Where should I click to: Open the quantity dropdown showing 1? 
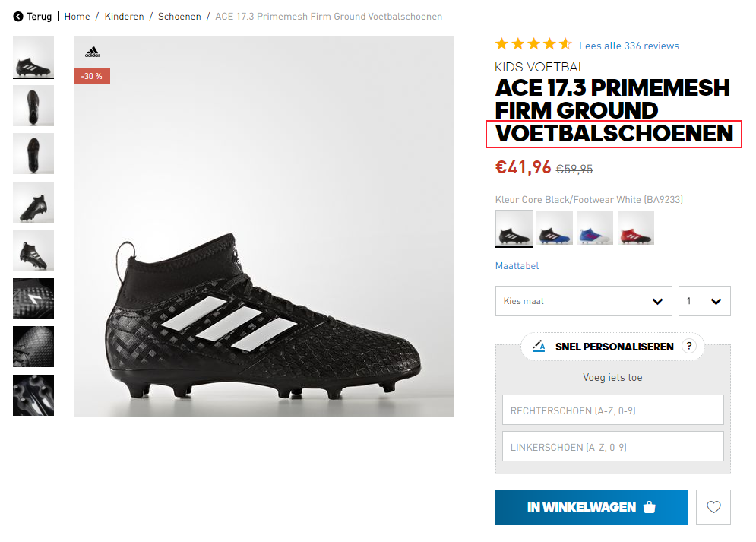pyautogui.click(x=704, y=301)
